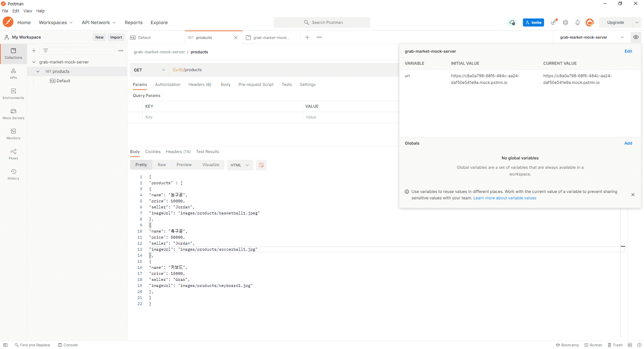Image resolution: width=644 pixels, height=349 pixels.
Task: Open the View menu
Action: tap(28, 11)
